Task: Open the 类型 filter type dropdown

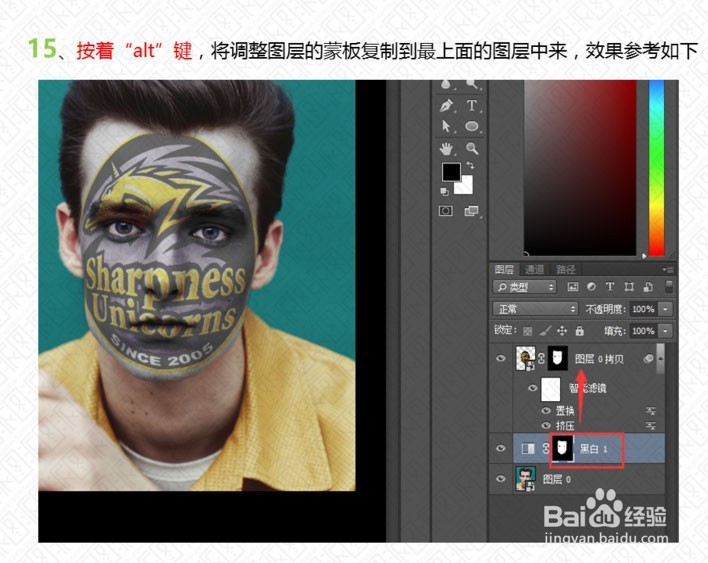Action: pyautogui.click(x=524, y=287)
